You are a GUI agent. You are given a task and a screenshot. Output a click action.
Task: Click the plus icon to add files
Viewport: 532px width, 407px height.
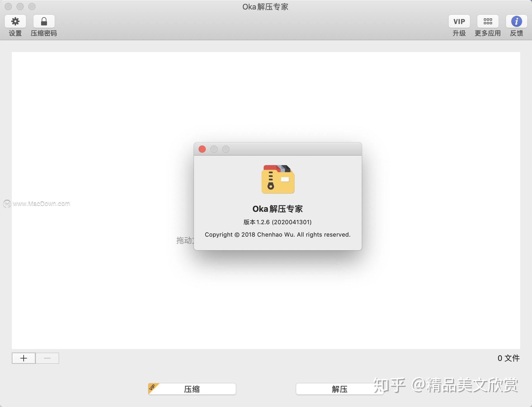click(23, 358)
